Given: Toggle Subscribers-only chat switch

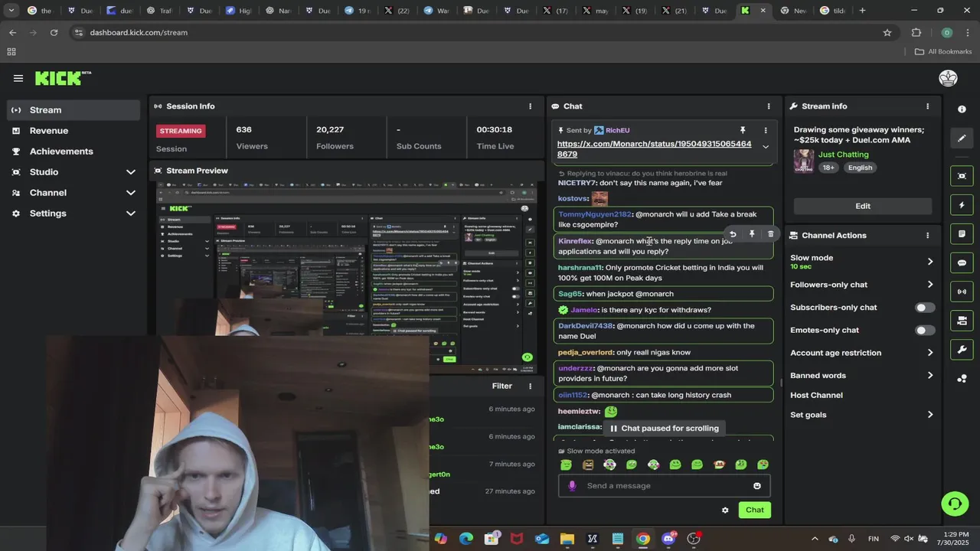Looking at the screenshot, I should click(x=925, y=308).
